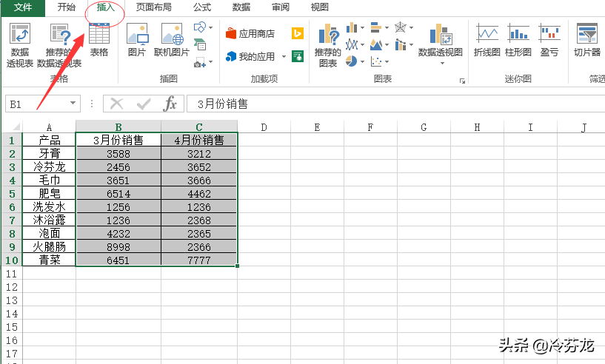Image resolution: width=605 pixels, height=364 pixels.
Task: Switch to the Formulas (公式) tab
Action: pyautogui.click(x=202, y=7)
